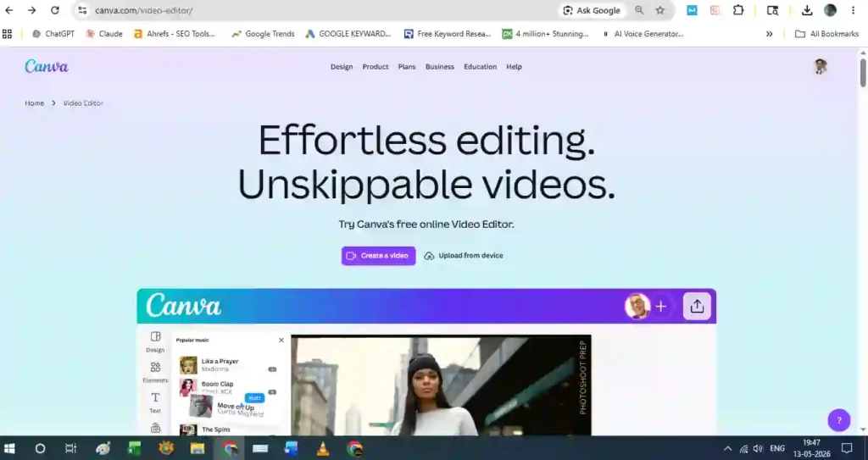Click the Video Editor breadcrumb
The height and width of the screenshot is (460, 868).
[83, 103]
